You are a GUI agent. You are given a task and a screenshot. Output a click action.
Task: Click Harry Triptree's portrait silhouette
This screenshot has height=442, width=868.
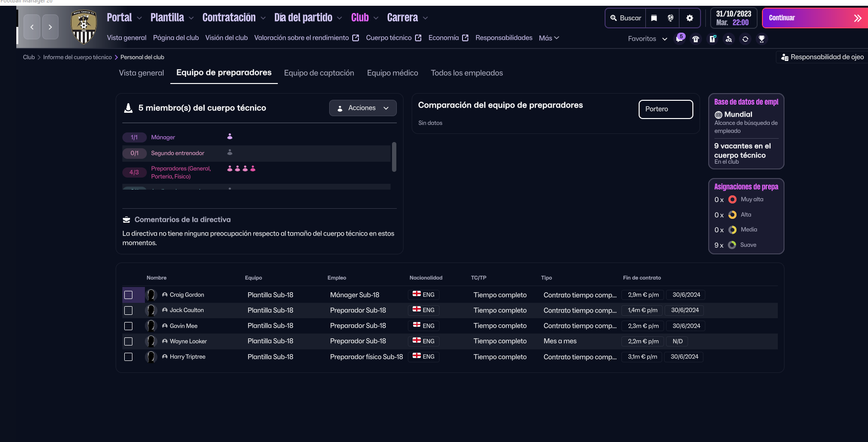151,357
